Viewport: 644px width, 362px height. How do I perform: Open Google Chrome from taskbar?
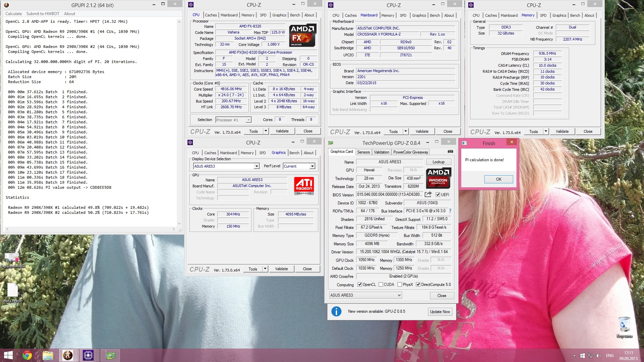pos(27,355)
